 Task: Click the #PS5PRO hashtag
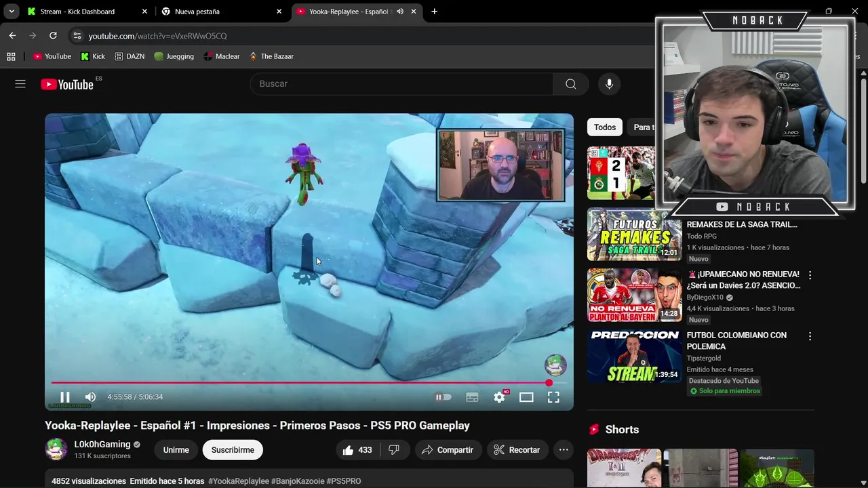(344, 481)
